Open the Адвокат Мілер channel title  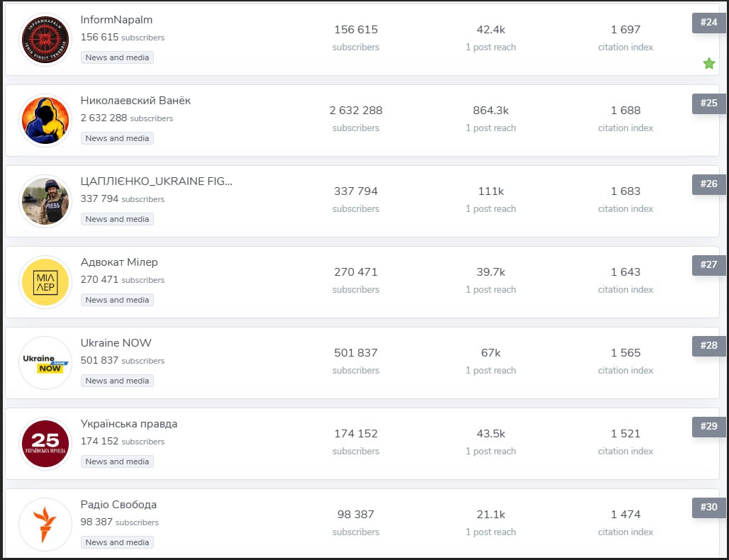coord(119,262)
